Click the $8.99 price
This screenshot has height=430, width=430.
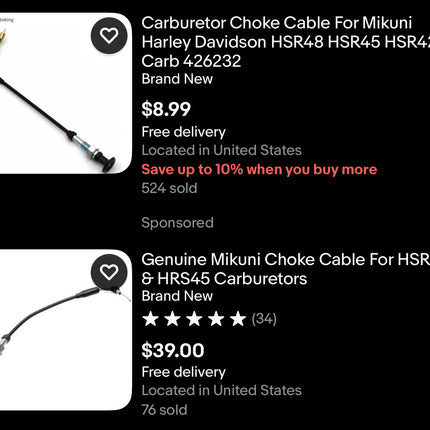tap(166, 109)
